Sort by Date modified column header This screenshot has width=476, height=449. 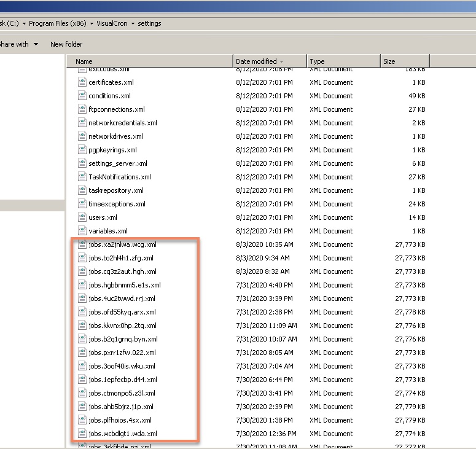[256, 61]
